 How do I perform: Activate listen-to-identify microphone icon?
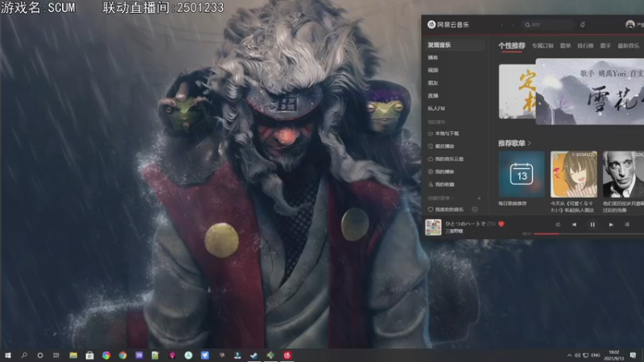point(582,25)
